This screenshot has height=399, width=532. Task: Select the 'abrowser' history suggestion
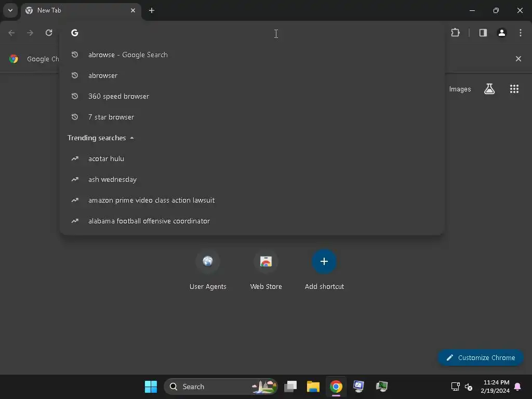click(252, 75)
